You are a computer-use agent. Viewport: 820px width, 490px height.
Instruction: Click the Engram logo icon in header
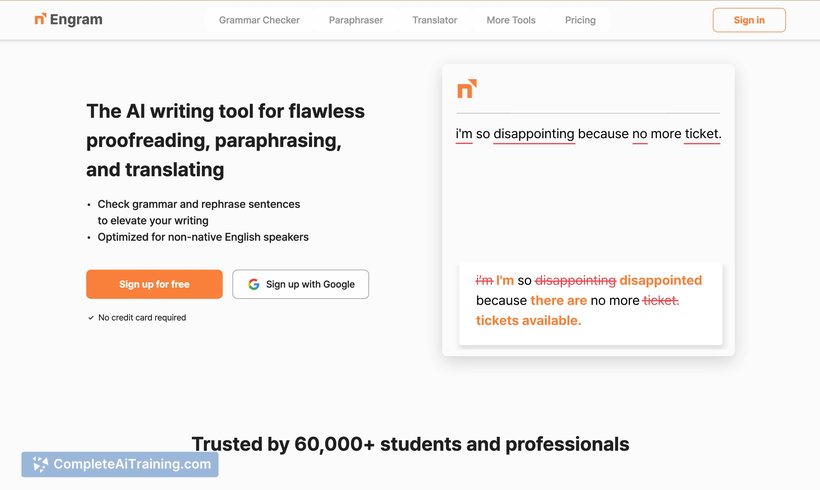40,19
